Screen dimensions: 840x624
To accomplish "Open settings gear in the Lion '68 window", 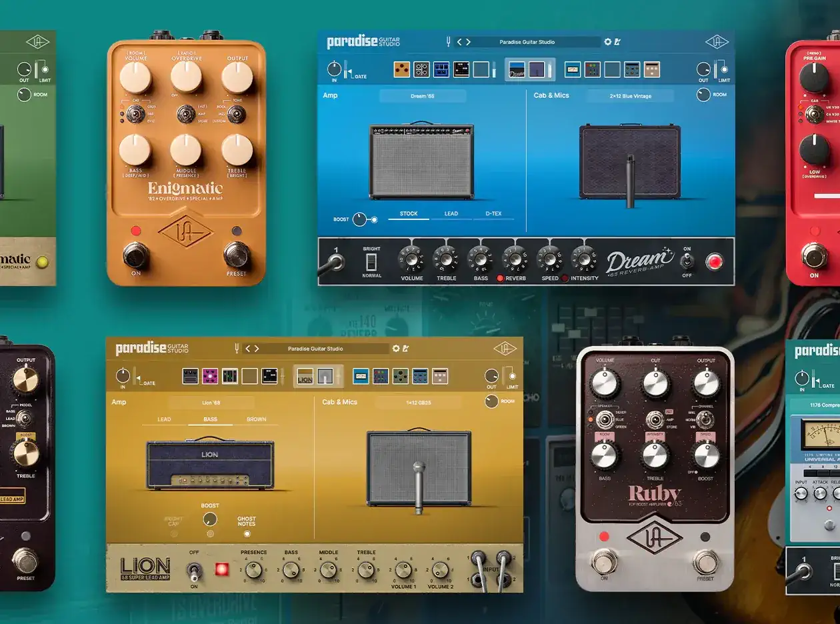I will (x=396, y=348).
